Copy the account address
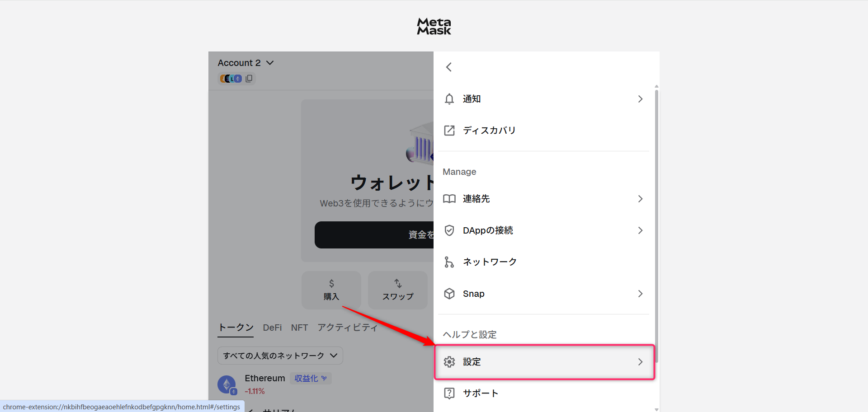The width and height of the screenshot is (868, 412). (x=249, y=78)
